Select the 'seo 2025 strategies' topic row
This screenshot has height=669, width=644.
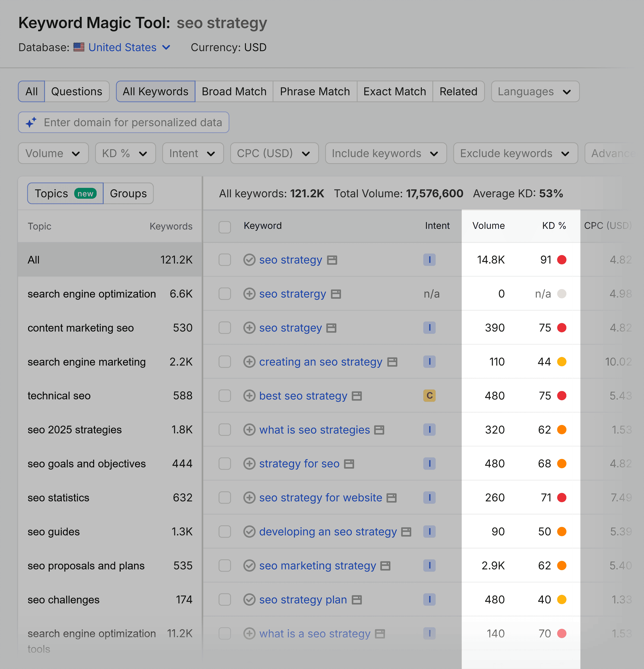tap(110, 430)
